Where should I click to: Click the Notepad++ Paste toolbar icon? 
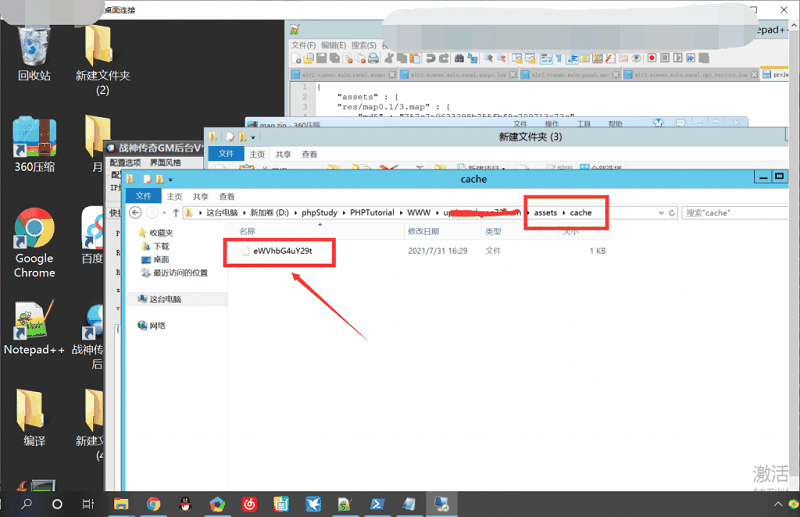(415, 59)
